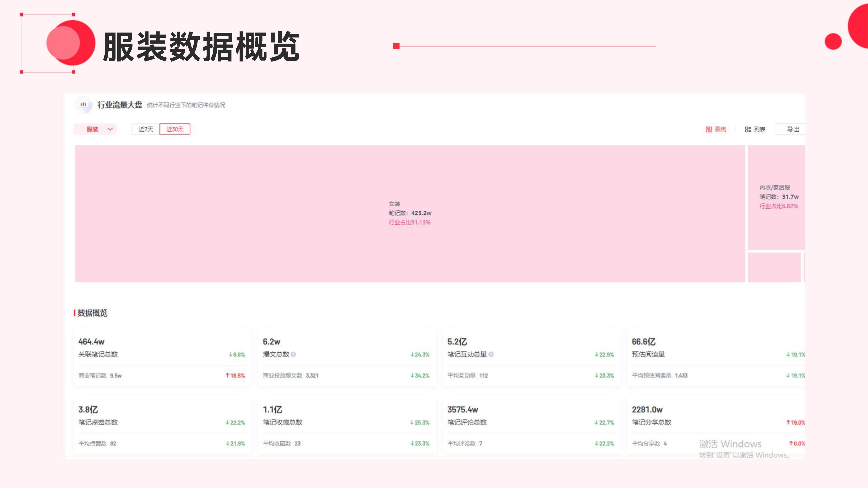Expand the chevron next to 服装
Screen dimensions: 868x488
point(110,129)
